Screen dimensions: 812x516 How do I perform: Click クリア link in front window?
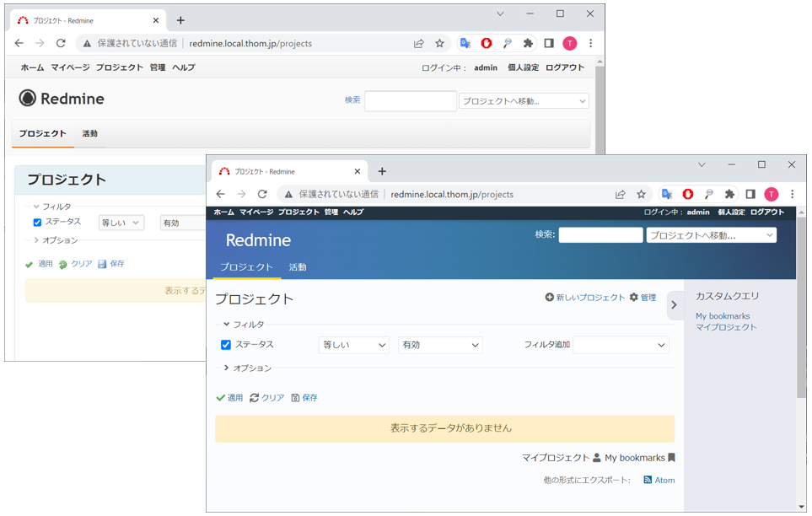[x=267, y=398]
